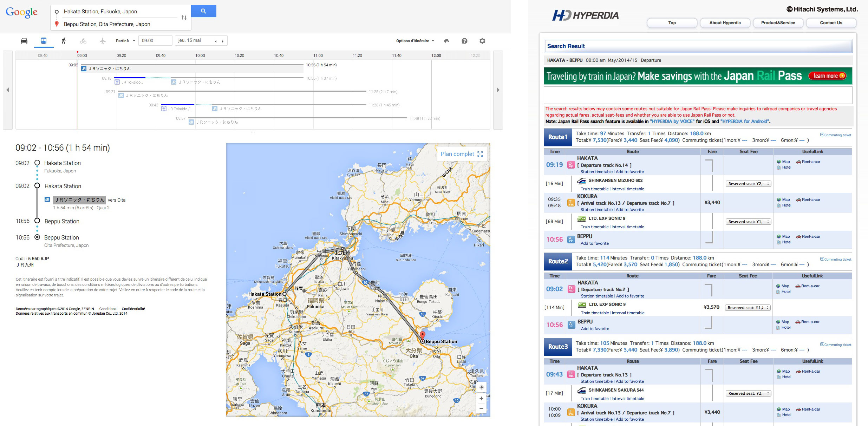Zoom in on the map
This screenshot has height=426, width=868.
click(x=481, y=398)
